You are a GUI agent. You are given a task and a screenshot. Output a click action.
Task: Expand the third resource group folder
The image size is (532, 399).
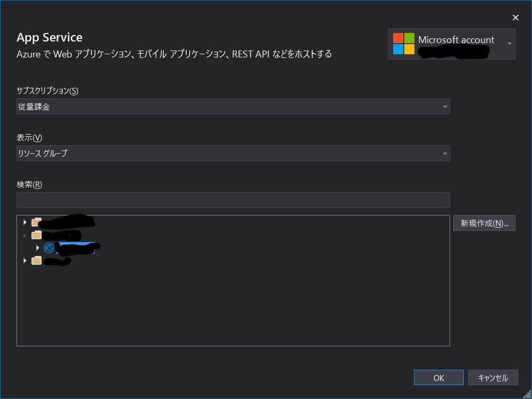24,261
